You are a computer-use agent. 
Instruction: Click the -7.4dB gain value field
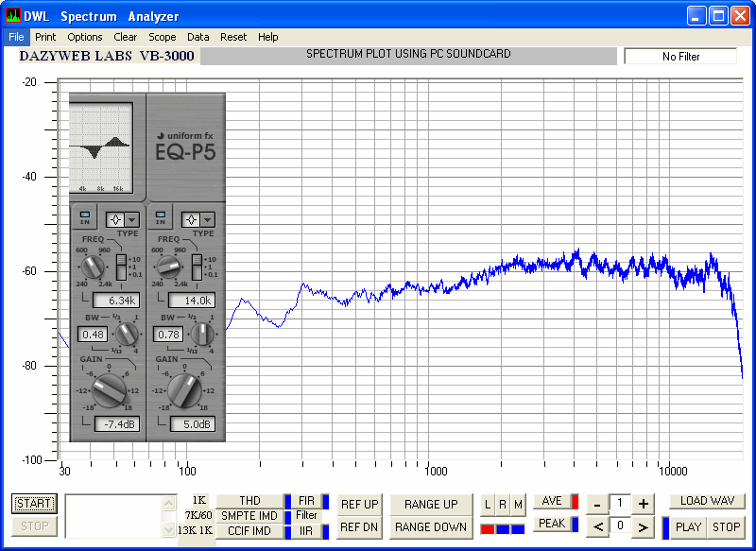[116, 424]
